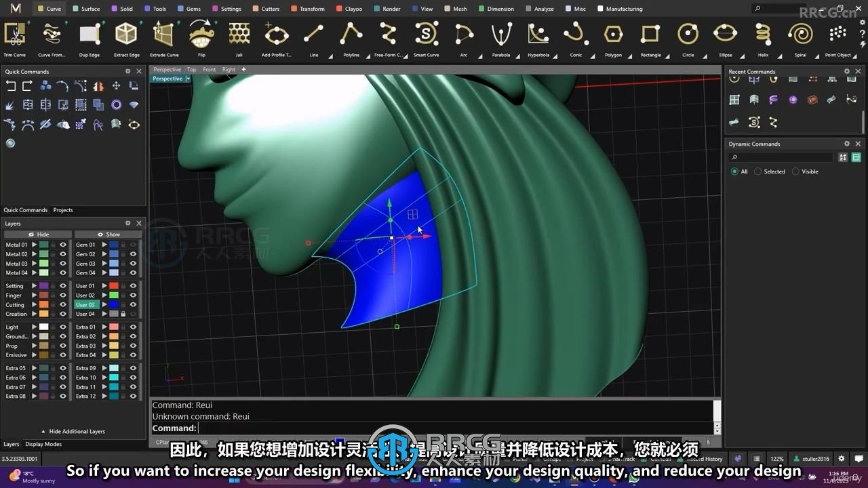The width and height of the screenshot is (868, 488).
Task: Select the Line tool
Action: click(313, 39)
